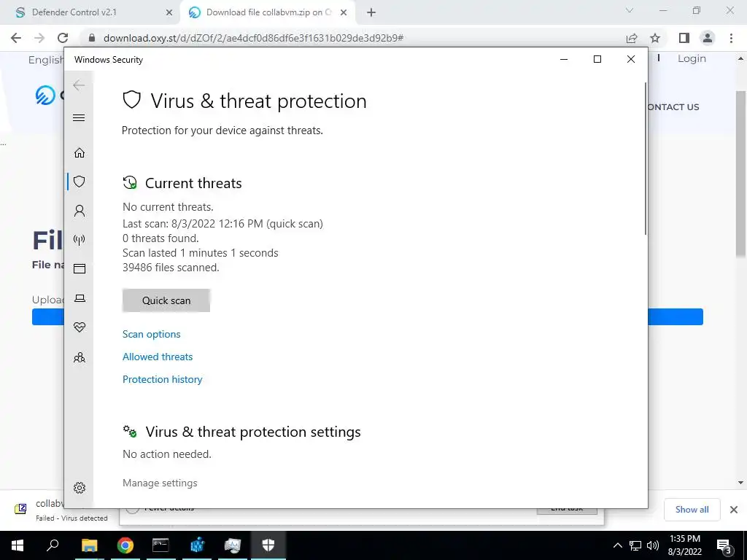Open Chrome profile avatar

pyautogui.click(x=708, y=38)
